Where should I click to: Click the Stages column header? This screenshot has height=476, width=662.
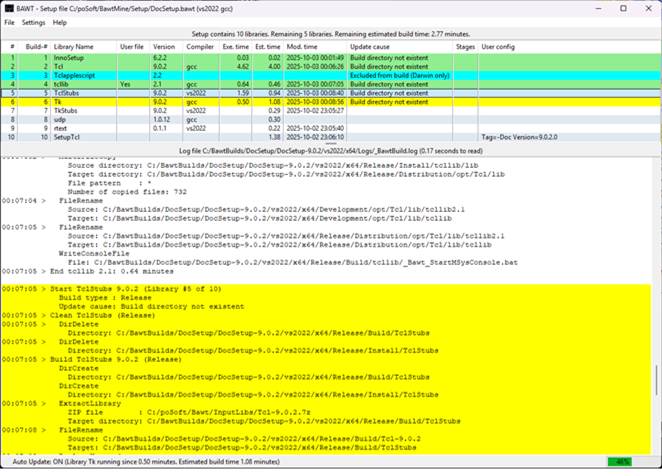pos(465,46)
